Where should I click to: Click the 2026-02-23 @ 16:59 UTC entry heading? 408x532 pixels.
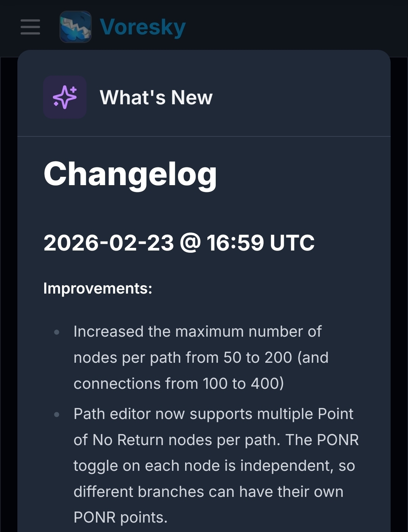tap(179, 243)
